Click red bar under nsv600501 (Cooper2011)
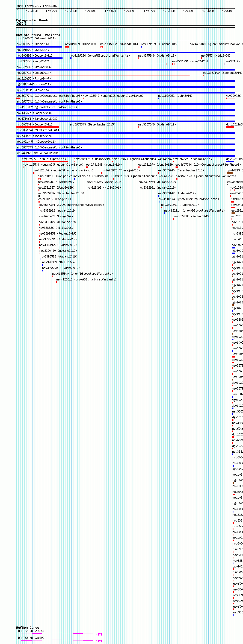This screenshot has width=243, height=644. (x=37, y=127)
